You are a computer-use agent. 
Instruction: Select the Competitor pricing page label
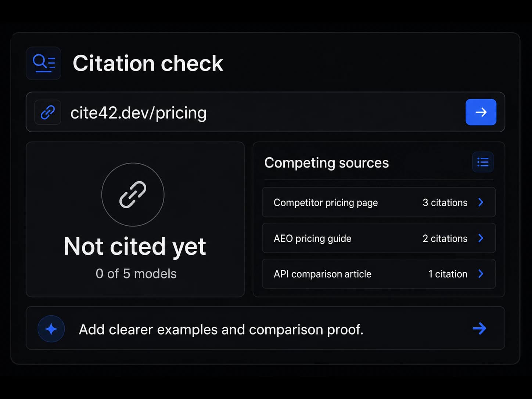[x=326, y=203]
